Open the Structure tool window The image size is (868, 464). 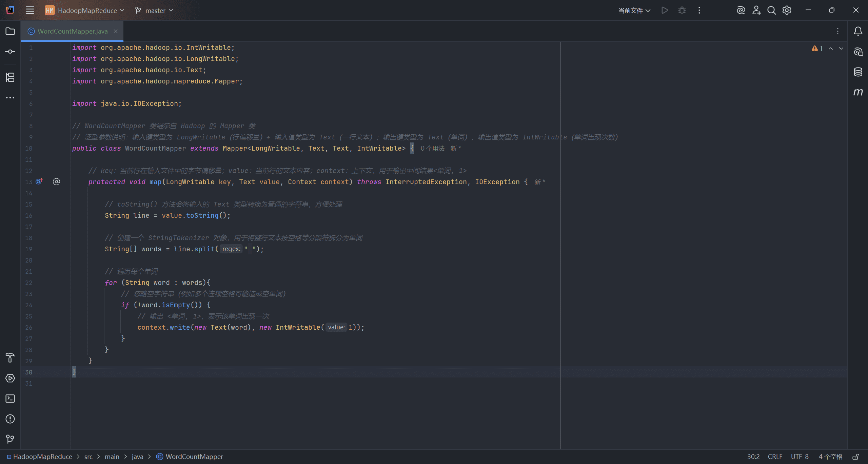(x=10, y=77)
